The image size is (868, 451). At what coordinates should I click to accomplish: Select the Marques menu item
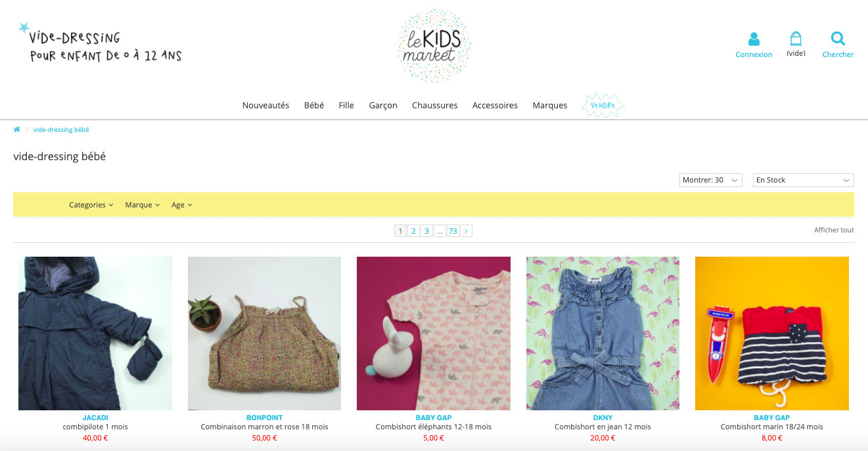point(549,106)
